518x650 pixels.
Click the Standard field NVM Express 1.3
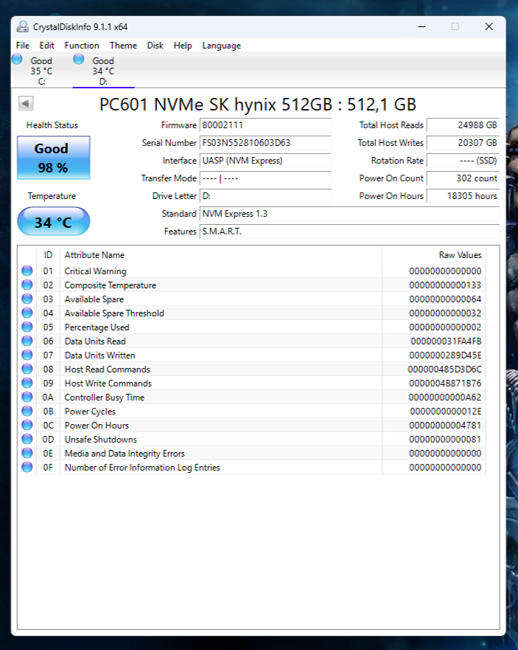coord(349,213)
